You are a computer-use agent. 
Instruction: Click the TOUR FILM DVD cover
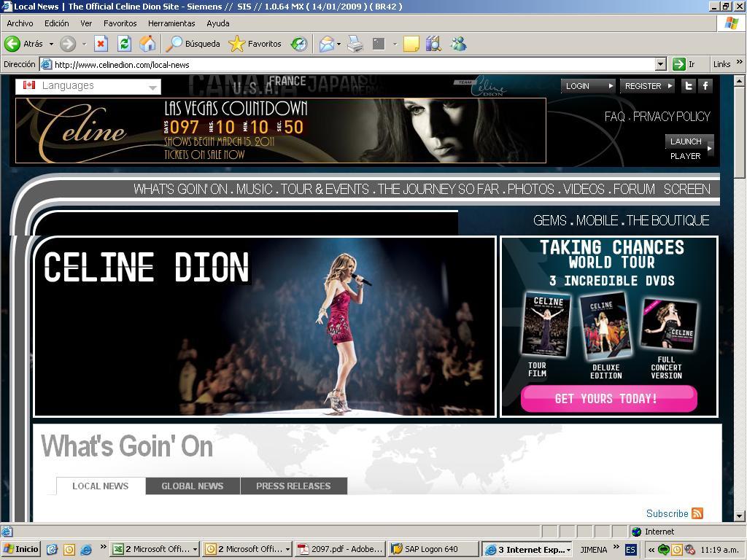546,324
